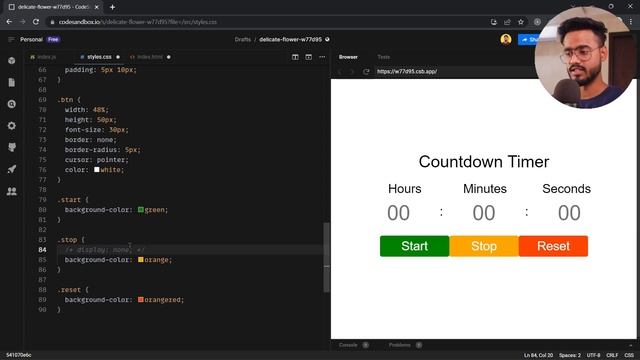
Task: Open the GitHub icon in the left sidebar
Action: [11, 147]
